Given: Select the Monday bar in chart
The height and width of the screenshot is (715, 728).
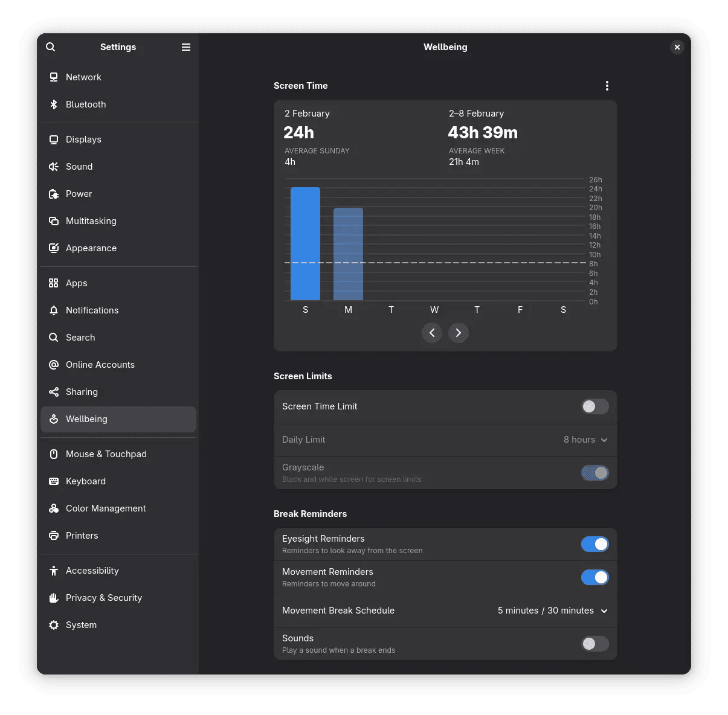Looking at the screenshot, I should [348, 254].
